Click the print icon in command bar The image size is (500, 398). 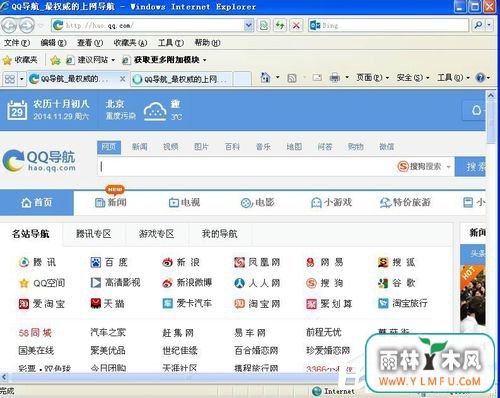(x=334, y=78)
